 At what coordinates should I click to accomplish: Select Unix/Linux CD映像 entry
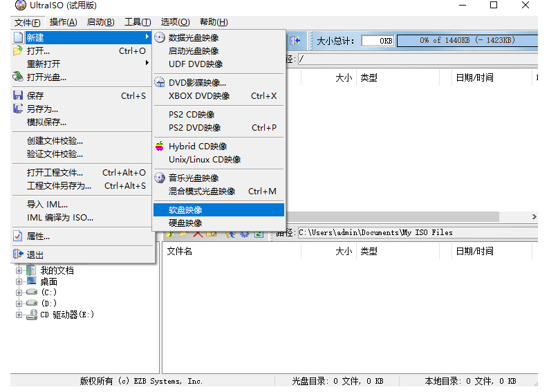pos(218,160)
